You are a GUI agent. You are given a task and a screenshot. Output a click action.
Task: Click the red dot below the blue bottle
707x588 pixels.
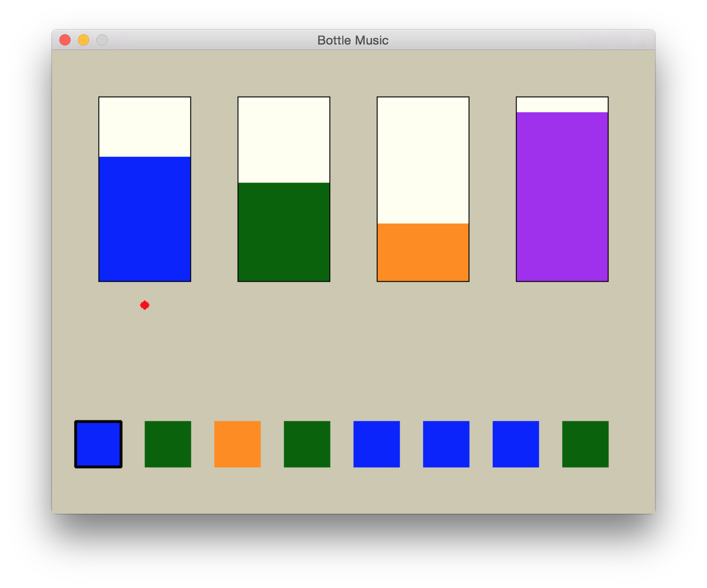pyautogui.click(x=145, y=305)
